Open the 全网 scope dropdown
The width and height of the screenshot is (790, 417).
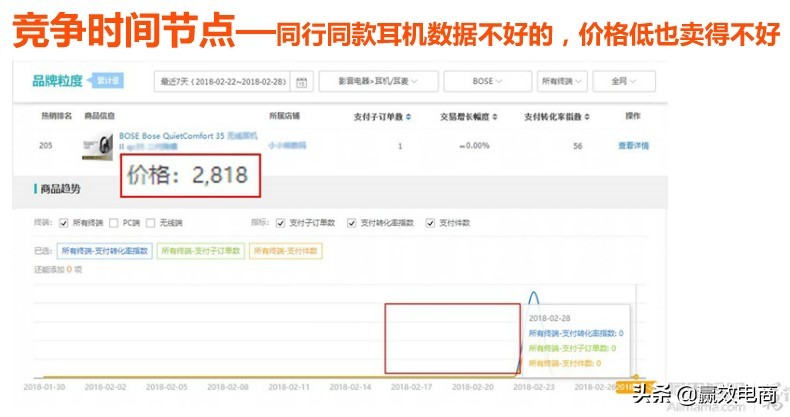pos(624,81)
